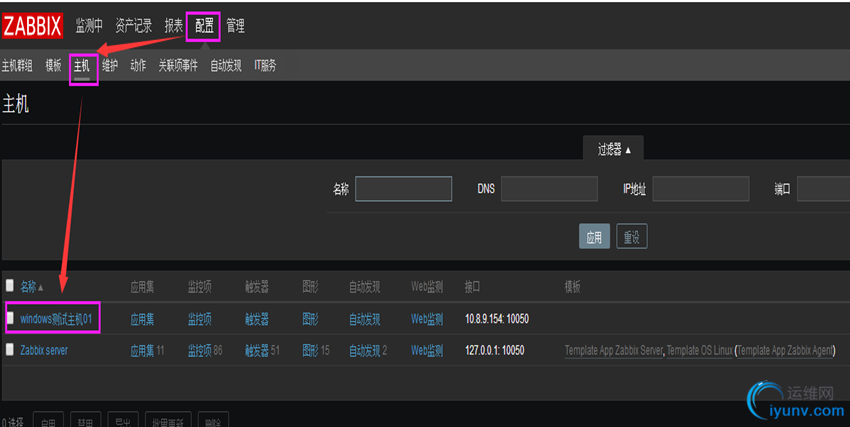
Task: Open 触发器 for windows测试主机01
Action: point(257,319)
